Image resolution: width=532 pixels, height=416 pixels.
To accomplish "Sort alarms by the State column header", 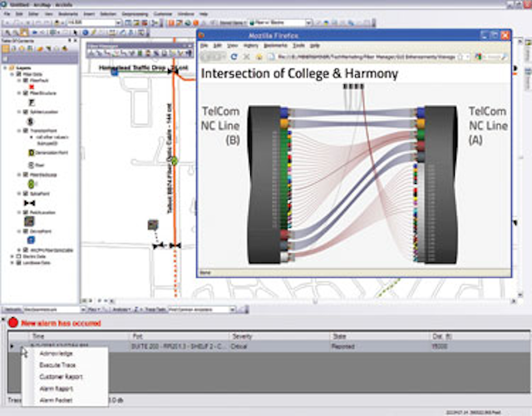I will pyautogui.click(x=379, y=336).
